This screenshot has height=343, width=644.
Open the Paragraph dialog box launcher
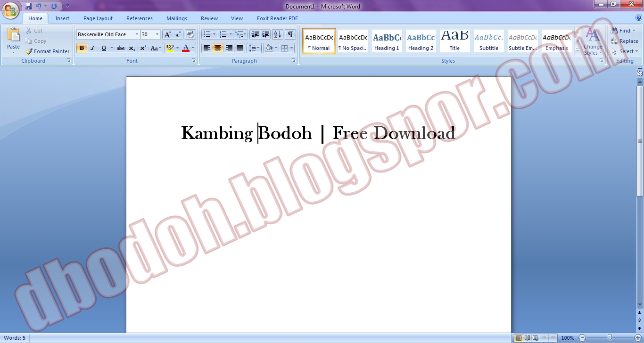coord(294,61)
